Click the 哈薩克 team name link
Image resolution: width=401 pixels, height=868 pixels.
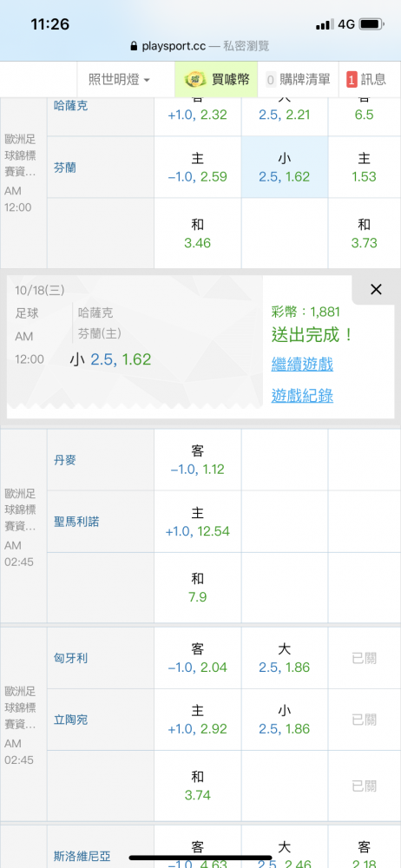[x=71, y=106]
